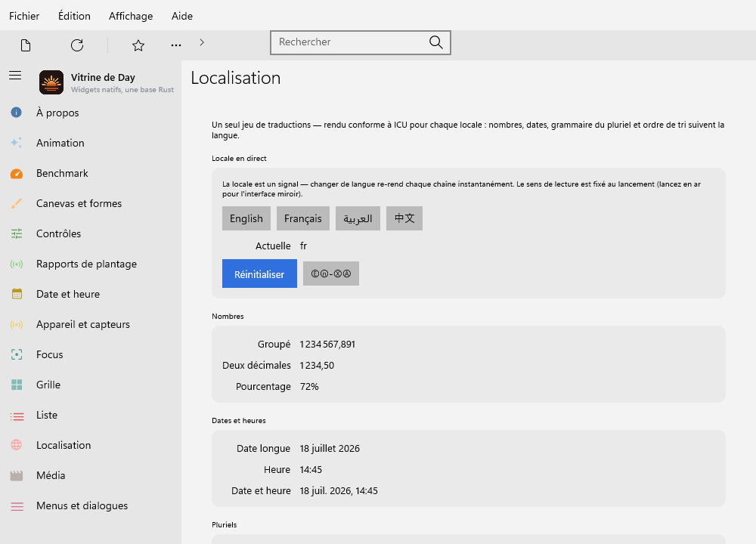Open the Édition menu
The width and height of the screenshot is (756, 544).
(x=74, y=16)
